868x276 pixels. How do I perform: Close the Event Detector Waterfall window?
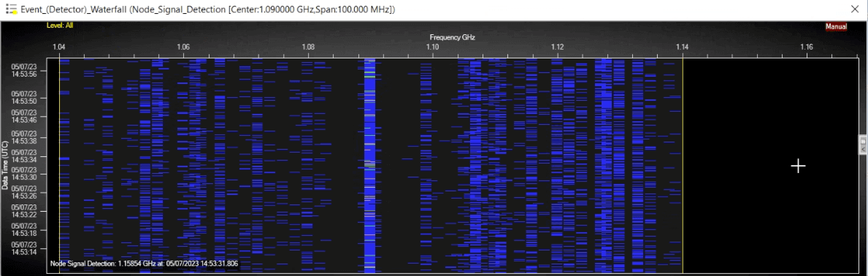coord(854,9)
